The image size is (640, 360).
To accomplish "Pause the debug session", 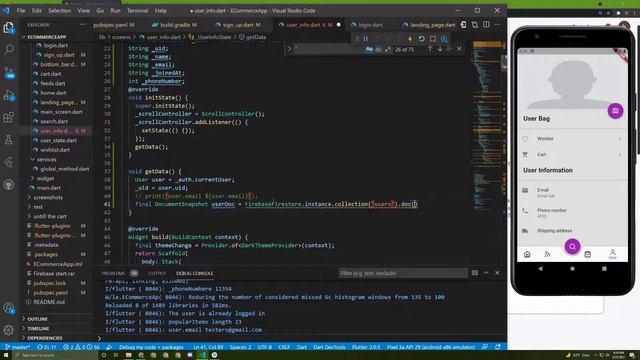I will [x=366, y=39].
